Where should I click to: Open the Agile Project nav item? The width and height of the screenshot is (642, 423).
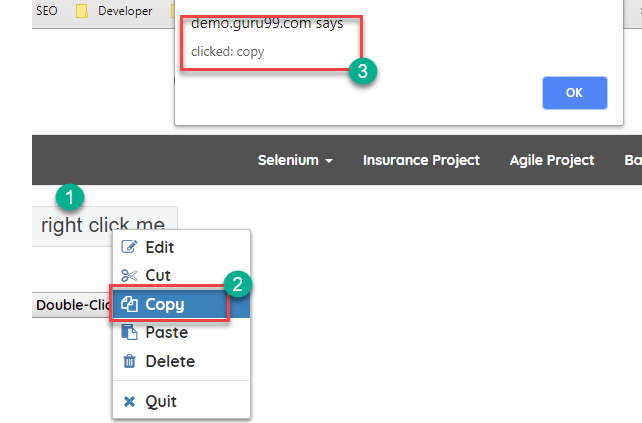coord(551,160)
